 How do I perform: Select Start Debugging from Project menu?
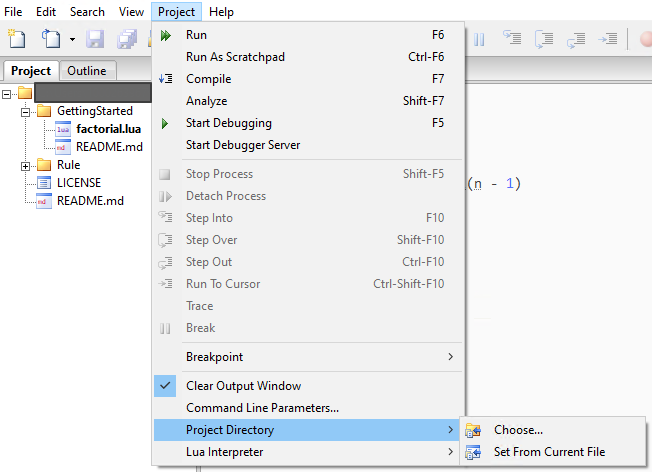coord(308,123)
